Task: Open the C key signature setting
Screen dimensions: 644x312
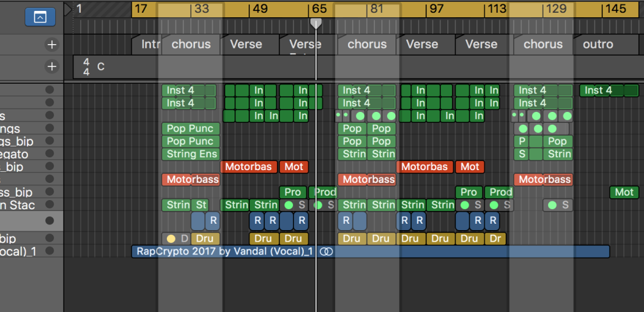Action: pos(101,66)
